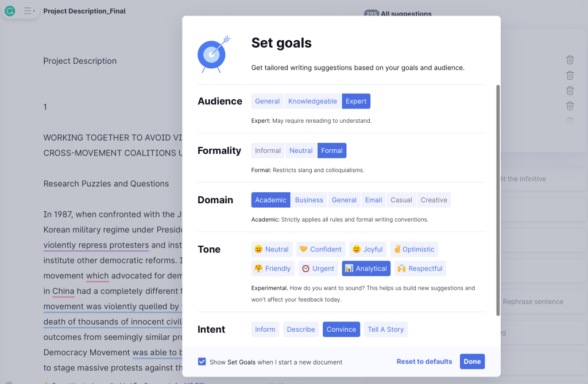Select Tell A Story intent
This screenshot has width=588, height=384.
(x=385, y=329)
